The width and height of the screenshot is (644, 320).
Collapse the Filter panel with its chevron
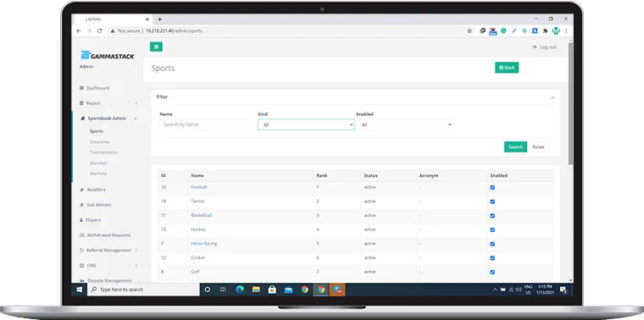pyautogui.click(x=552, y=97)
